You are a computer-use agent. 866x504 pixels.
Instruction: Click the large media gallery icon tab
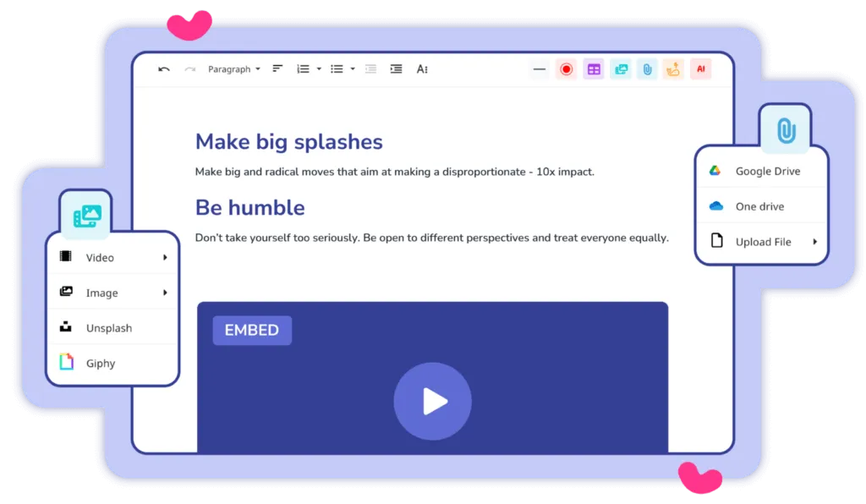coord(87,216)
